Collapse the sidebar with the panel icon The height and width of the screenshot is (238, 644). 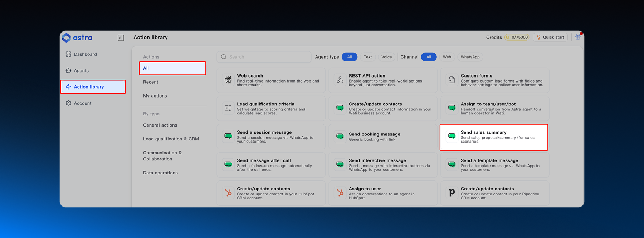pos(121,38)
